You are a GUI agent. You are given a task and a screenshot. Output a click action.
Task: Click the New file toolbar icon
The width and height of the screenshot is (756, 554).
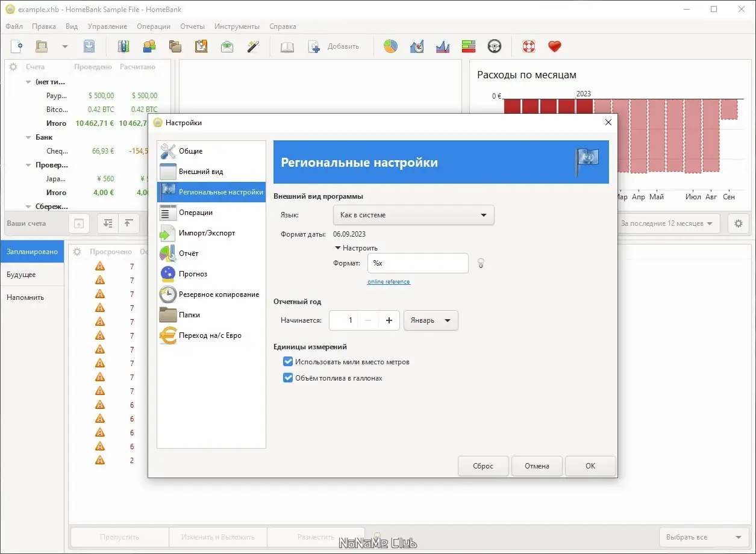coord(17,46)
